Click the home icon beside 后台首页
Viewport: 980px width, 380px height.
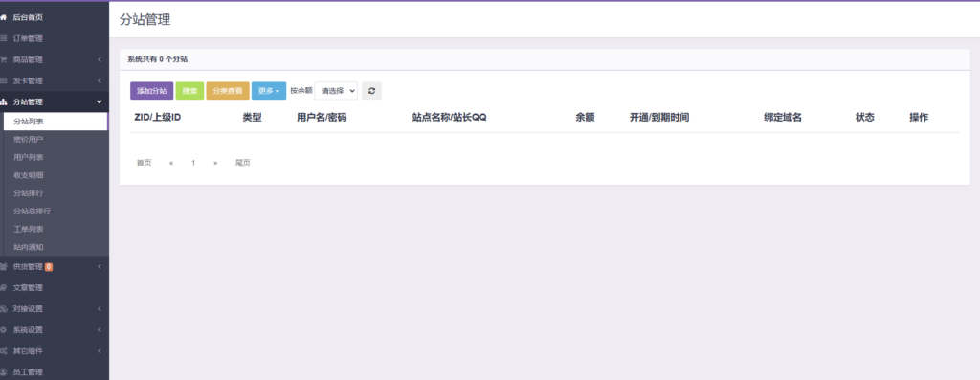click(x=3, y=17)
